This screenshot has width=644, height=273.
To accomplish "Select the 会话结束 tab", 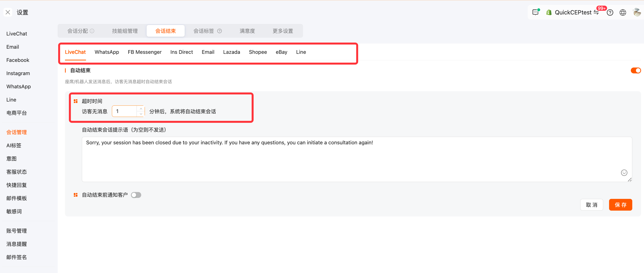I will pos(165,31).
